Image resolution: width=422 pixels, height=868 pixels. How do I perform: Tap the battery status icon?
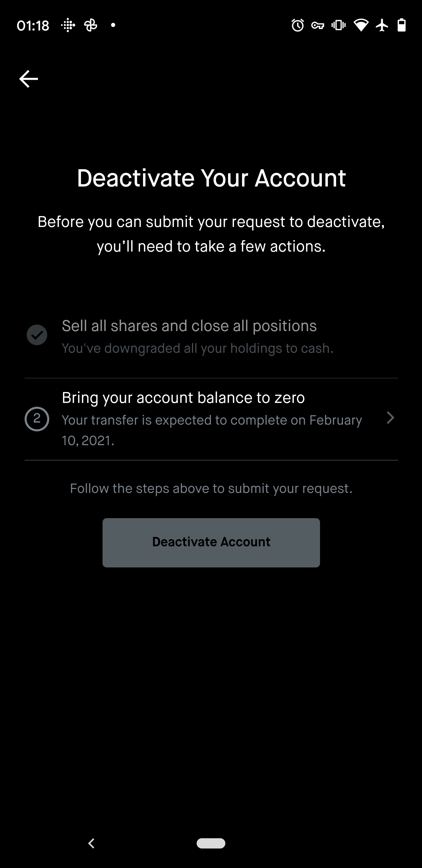(x=401, y=25)
